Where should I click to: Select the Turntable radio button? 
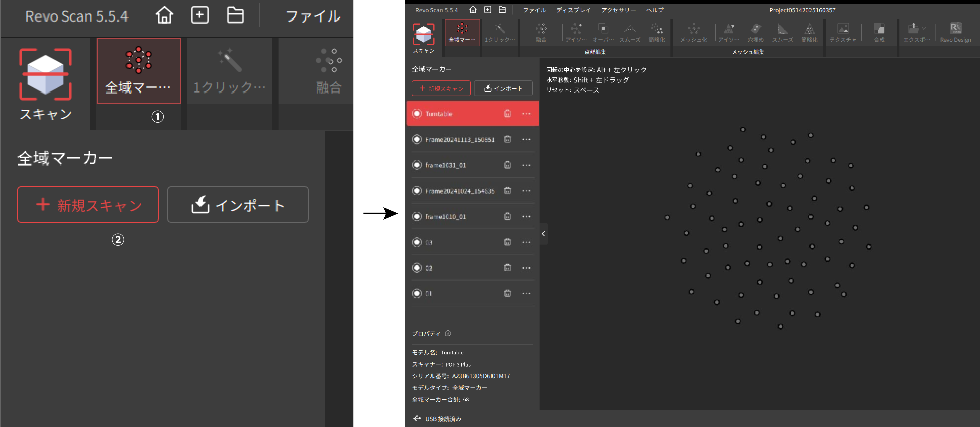(x=417, y=114)
